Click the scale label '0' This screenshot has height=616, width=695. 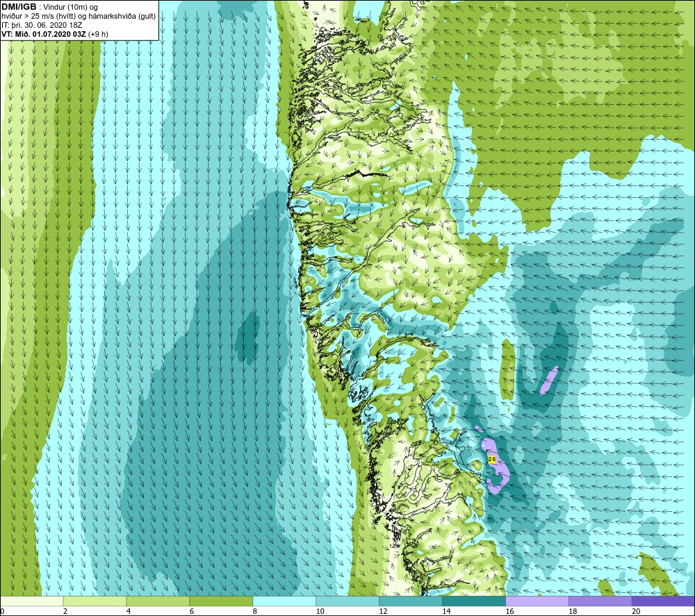click(x=2, y=611)
